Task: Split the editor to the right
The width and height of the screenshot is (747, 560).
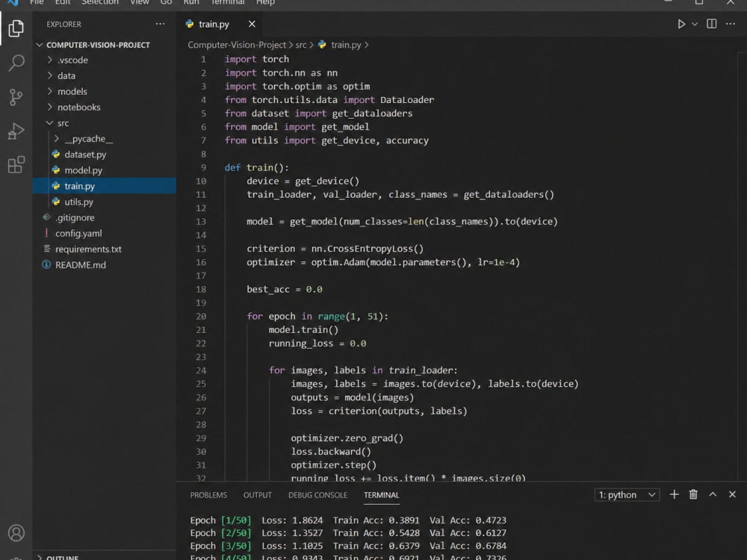Action: pyautogui.click(x=711, y=24)
